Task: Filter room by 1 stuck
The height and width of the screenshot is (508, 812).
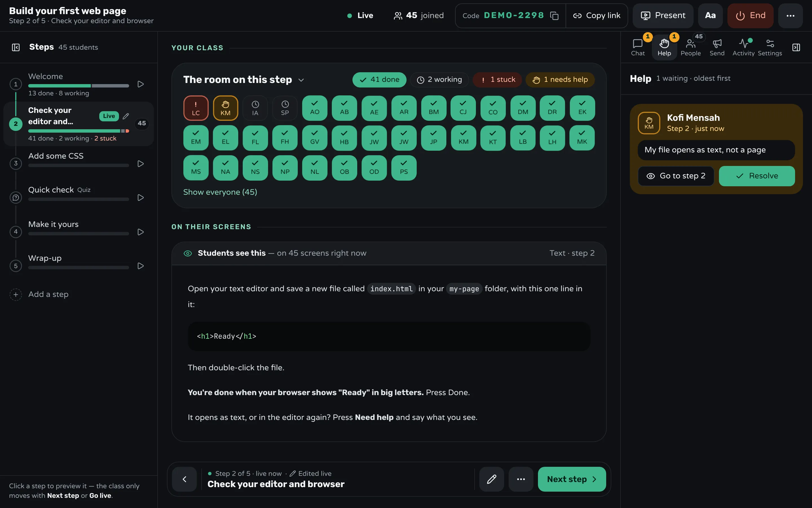Action: point(497,80)
